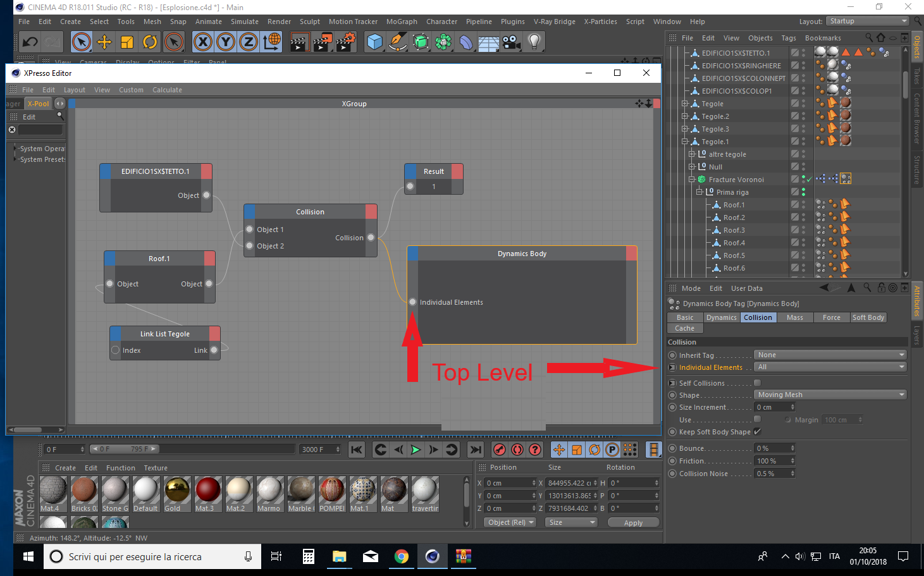The image size is (924, 576).
Task: Open Inherit Tag dropdown showing None
Action: point(830,355)
